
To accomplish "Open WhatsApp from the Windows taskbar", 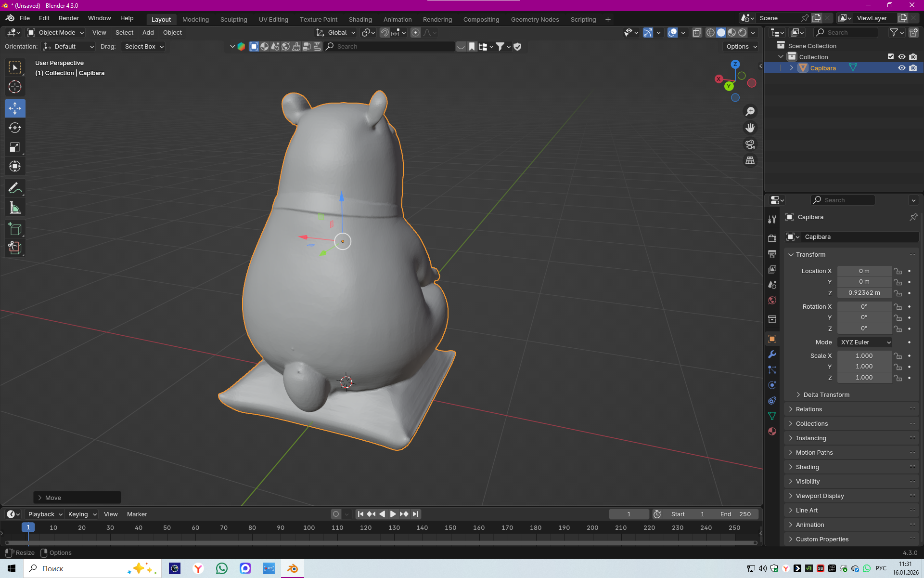I will point(222,568).
